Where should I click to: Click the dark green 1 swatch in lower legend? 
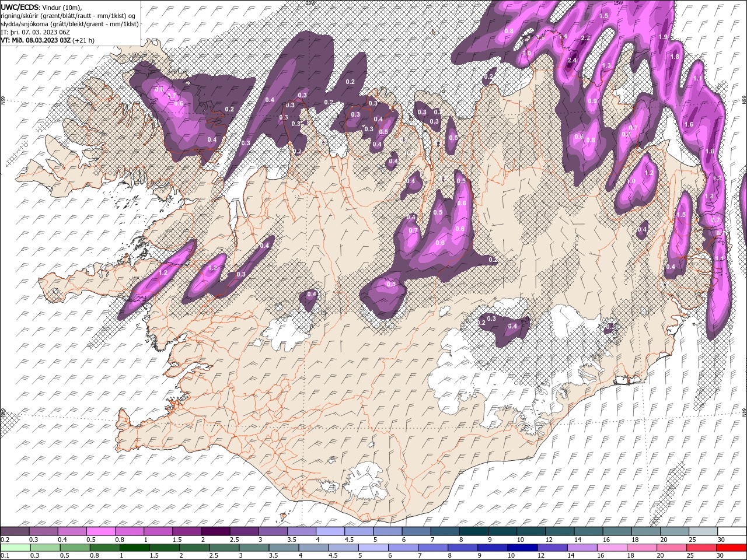pyautogui.click(x=134, y=548)
